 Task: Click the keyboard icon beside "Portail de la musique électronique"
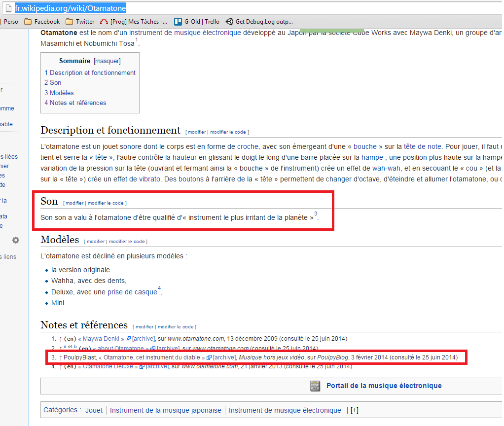pyautogui.click(x=315, y=386)
